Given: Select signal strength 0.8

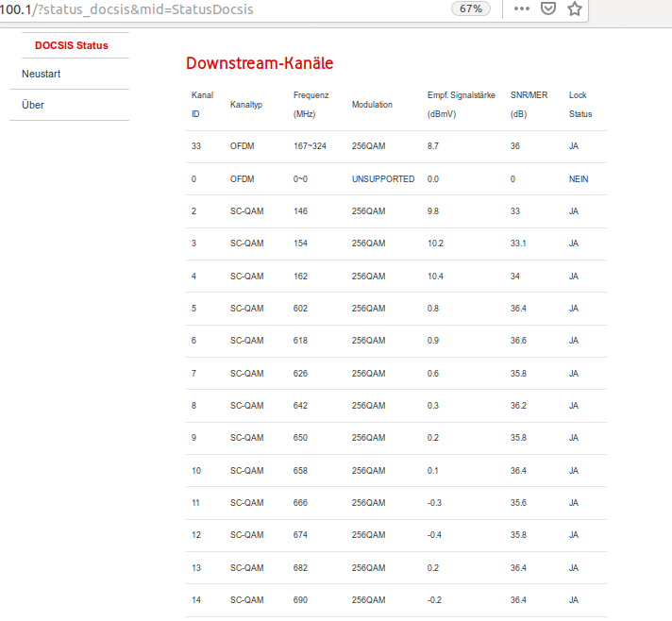Looking at the screenshot, I should click(433, 309).
